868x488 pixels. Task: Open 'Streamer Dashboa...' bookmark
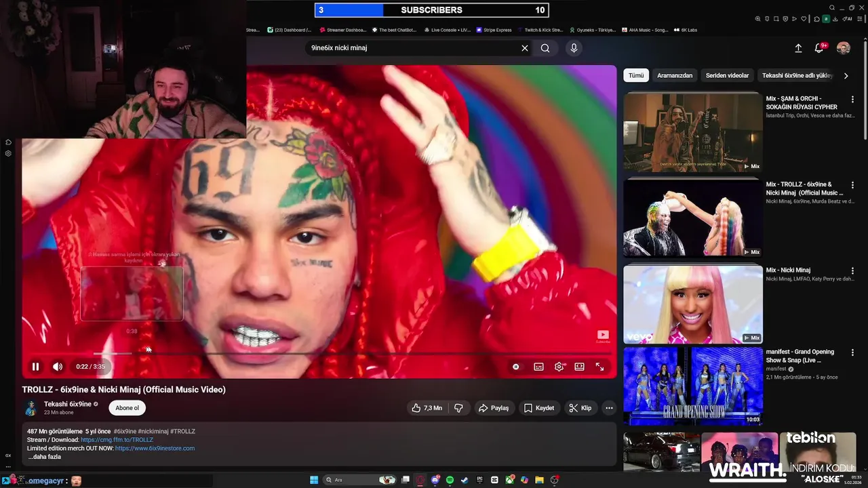coord(342,30)
